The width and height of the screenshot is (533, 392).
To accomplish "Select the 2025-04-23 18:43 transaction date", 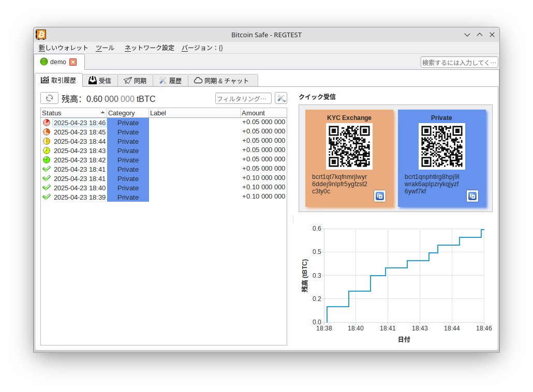I will 80,150.
